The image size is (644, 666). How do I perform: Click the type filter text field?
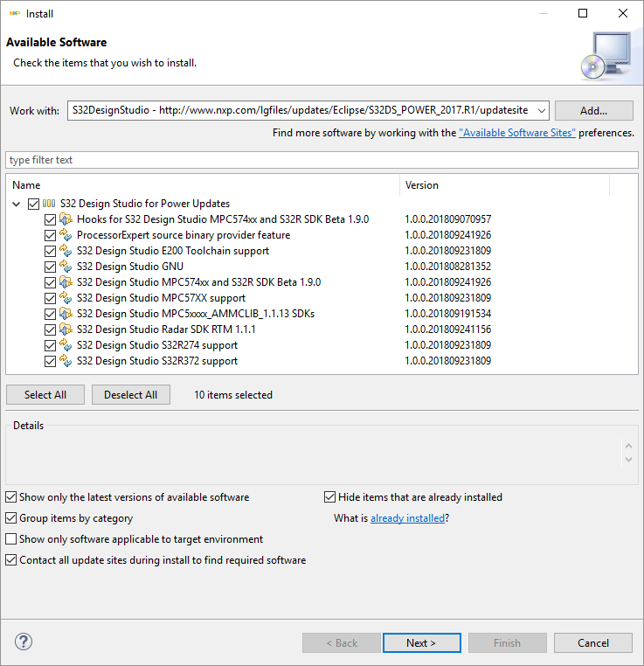click(x=322, y=160)
